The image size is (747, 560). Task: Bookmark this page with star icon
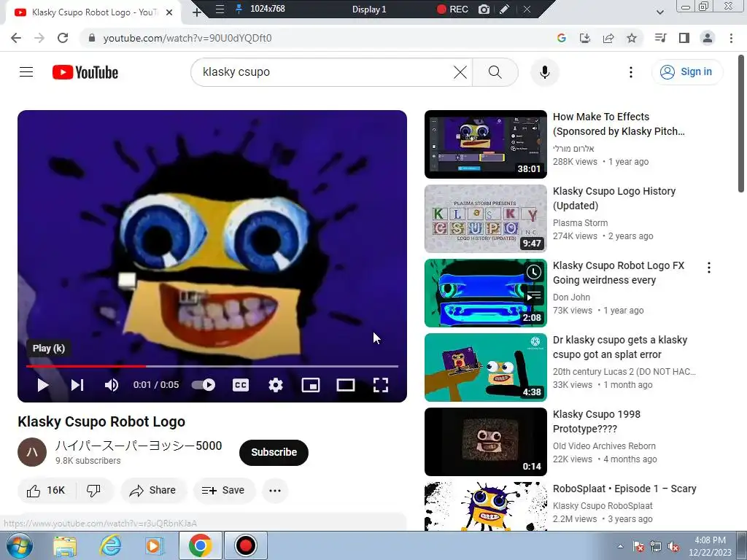coord(632,38)
